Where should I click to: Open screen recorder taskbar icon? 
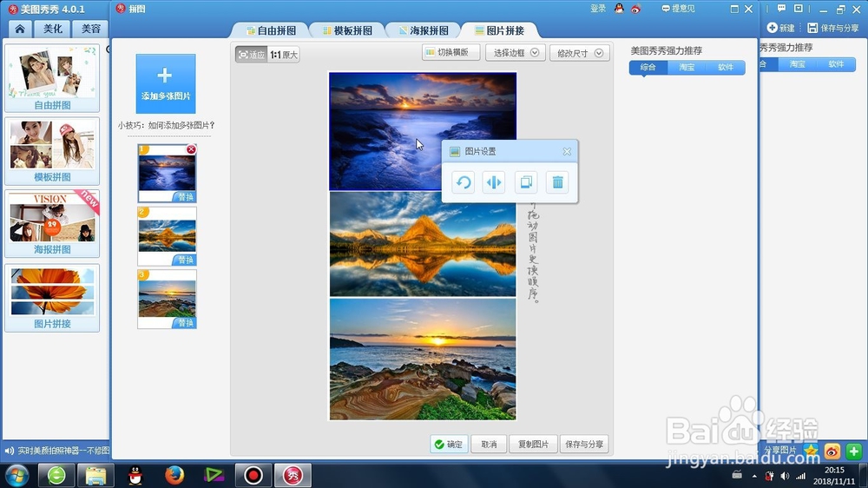pyautogui.click(x=253, y=475)
